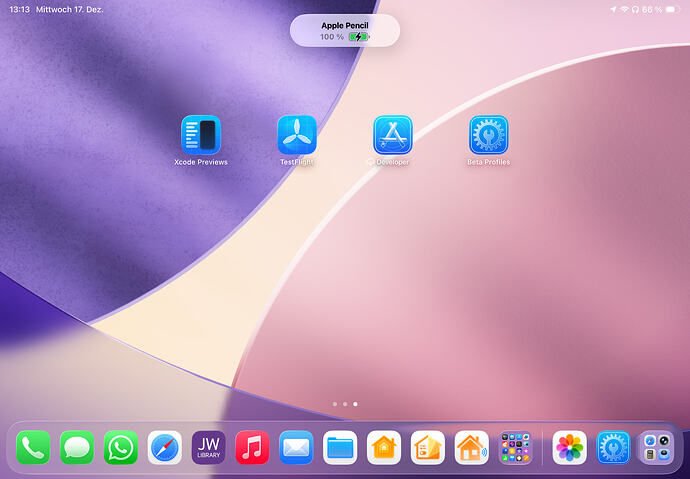Screen dimensions: 690x479
Task: Open the Apple Home app in the dock
Action: coord(384,447)
